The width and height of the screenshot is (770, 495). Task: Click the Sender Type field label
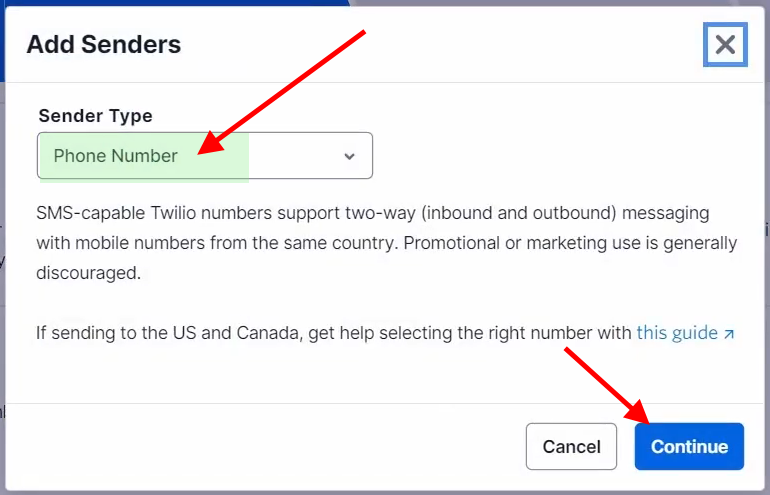click(95, 116)
